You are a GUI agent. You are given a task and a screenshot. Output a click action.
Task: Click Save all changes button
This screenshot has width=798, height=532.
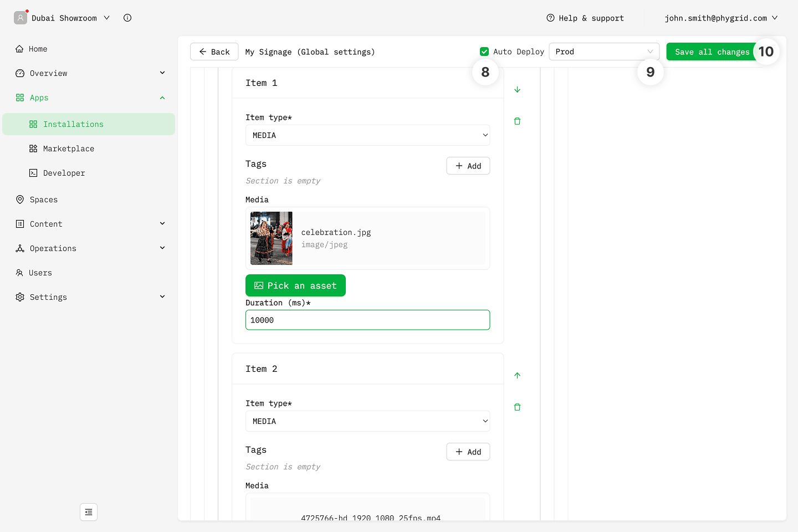point(712,52)
